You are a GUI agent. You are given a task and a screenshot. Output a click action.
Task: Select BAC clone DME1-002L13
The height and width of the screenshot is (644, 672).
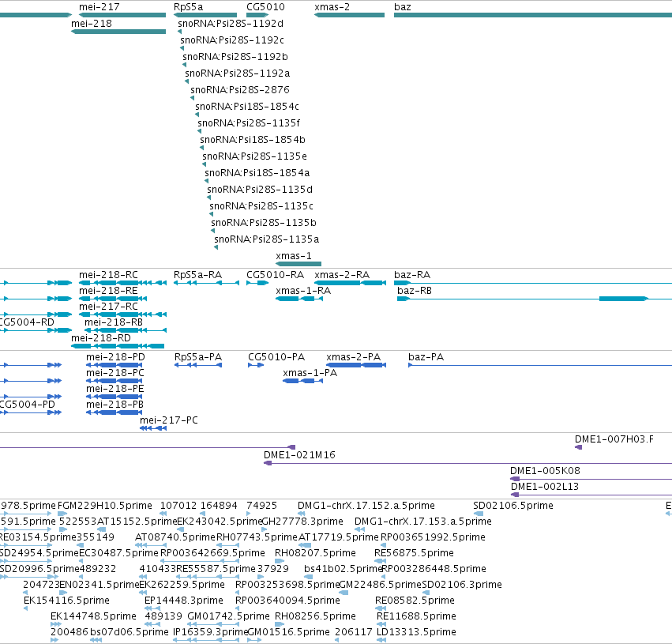coord(591,495)
